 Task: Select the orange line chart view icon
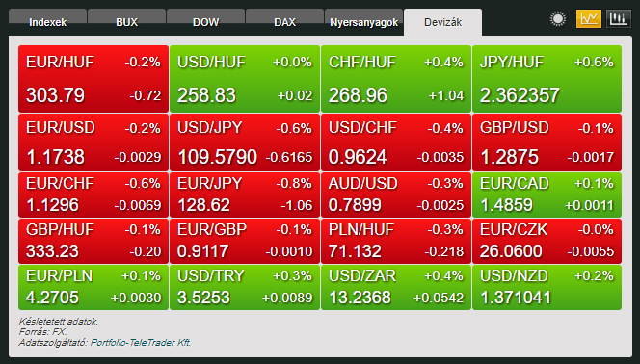click(589, 19)
